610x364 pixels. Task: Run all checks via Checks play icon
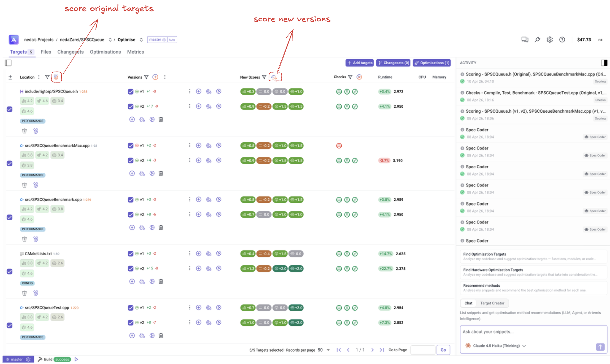point(359,77)
